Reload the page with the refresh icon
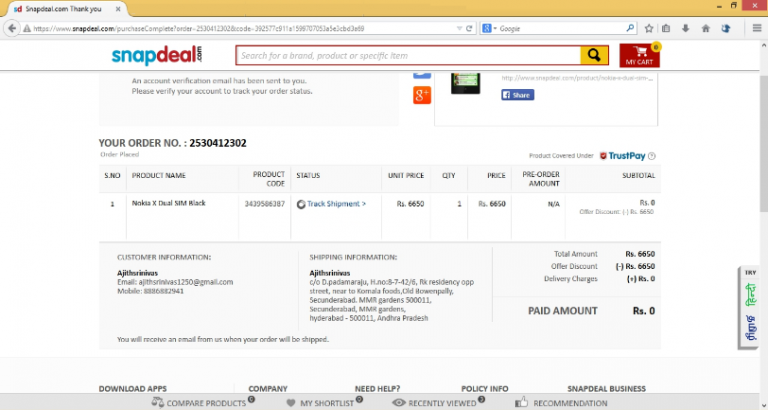The image size is (768, 410). tap(469, 28)
